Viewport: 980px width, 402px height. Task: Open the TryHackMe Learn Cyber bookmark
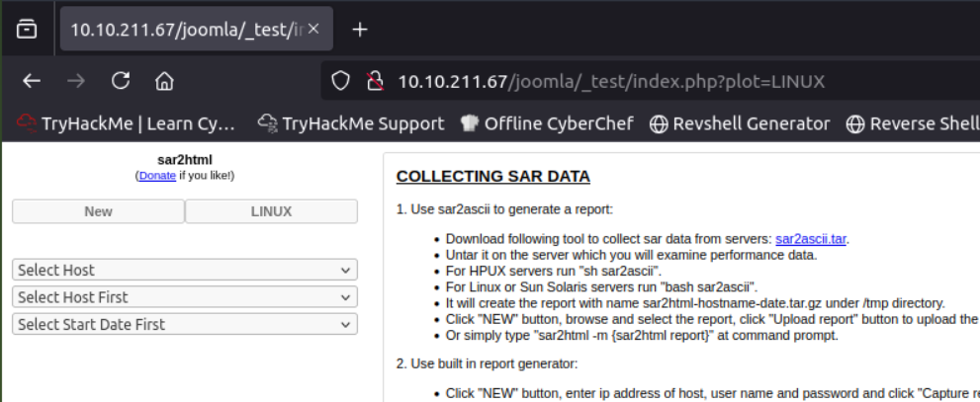(x=127, y=123)
